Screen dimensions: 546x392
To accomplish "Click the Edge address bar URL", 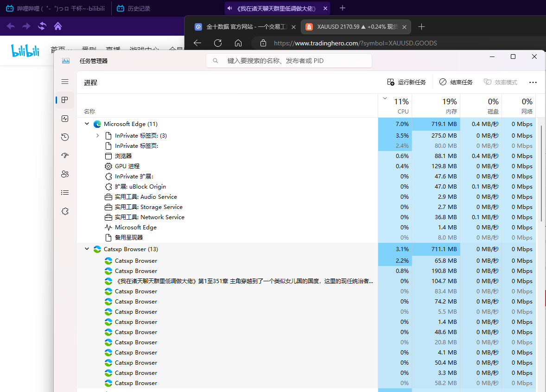I will tap(355, 43).
